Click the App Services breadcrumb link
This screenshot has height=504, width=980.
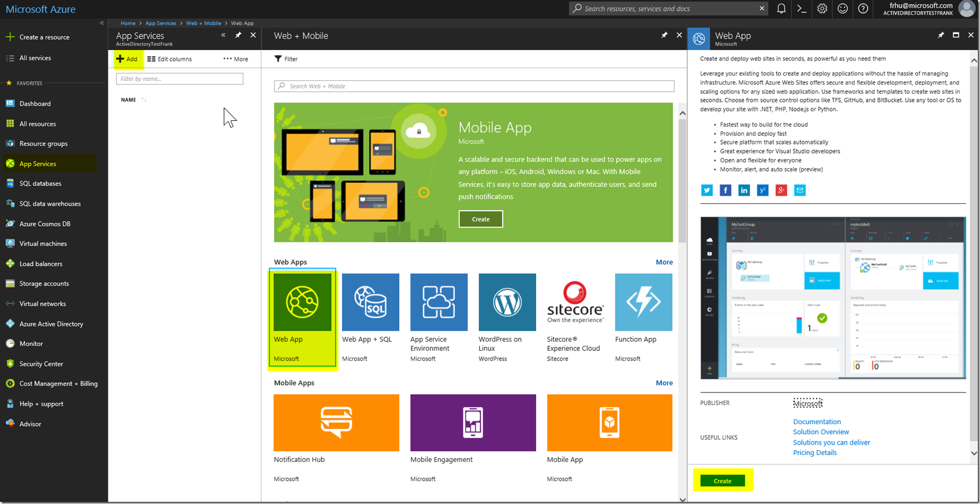pos(161,23)
